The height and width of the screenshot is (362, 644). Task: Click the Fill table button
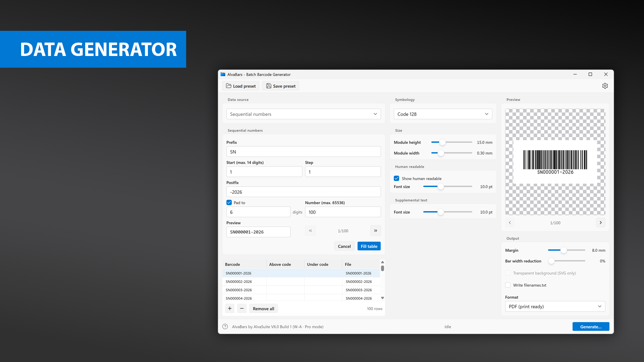point(369,246)
